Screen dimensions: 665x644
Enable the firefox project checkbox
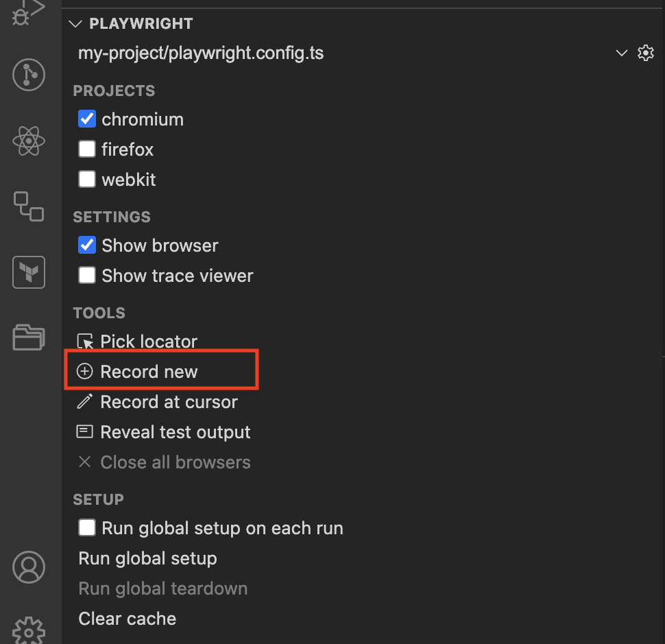pos(87,150)
